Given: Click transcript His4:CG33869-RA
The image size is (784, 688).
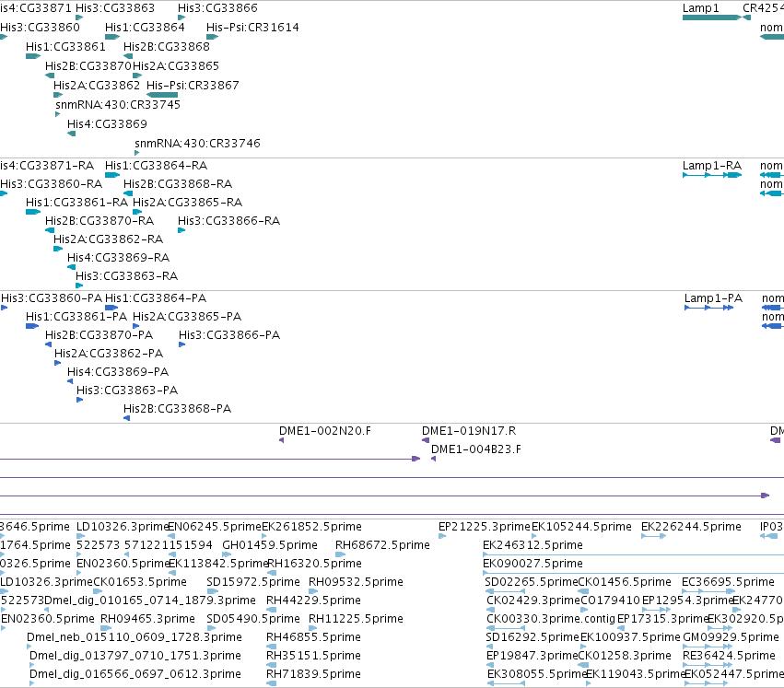Looking at the screenshot, I should (x=119, y=258).
